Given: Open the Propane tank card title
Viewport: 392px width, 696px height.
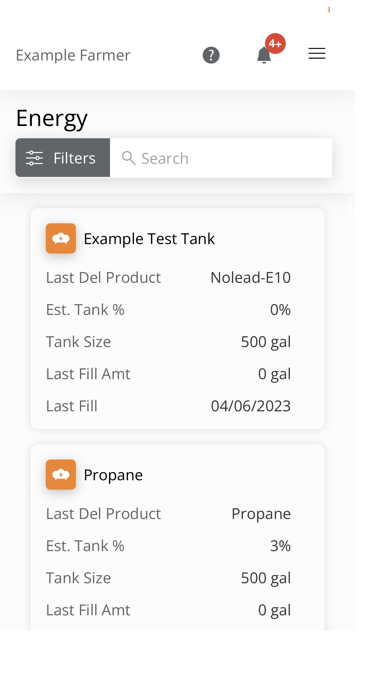Looking at the screenshot, I should pyautogui.click(x=113, y=475).
